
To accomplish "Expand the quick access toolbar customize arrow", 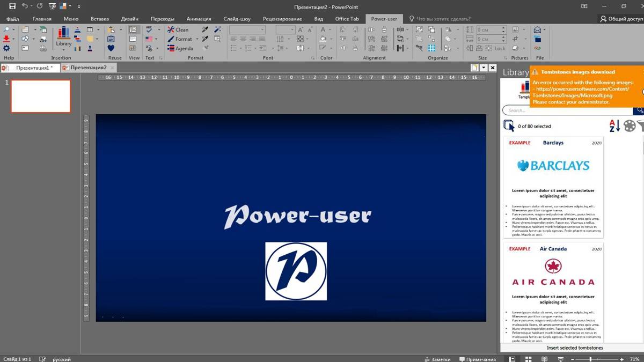I will [x=79, y=6].
